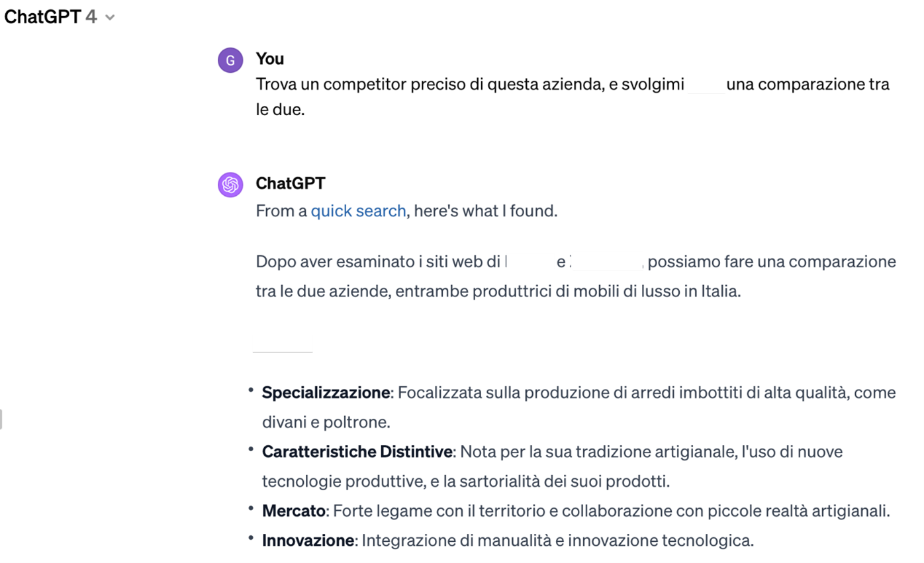
Task: Click the user prompt starting with "Trova un competitor"
Action: coord(573,97)
